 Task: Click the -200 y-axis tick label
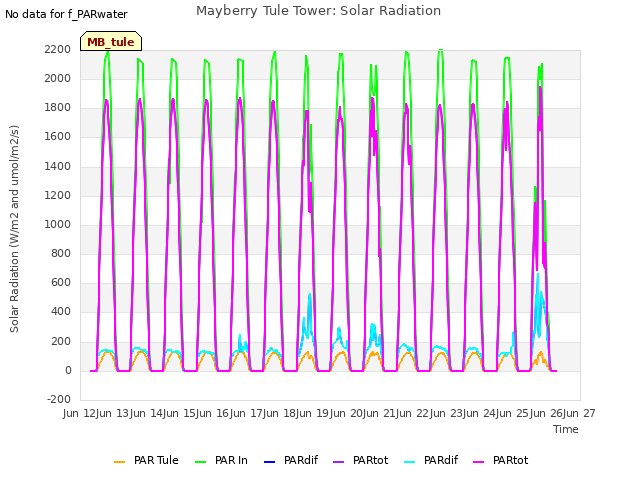pos(59,399)
